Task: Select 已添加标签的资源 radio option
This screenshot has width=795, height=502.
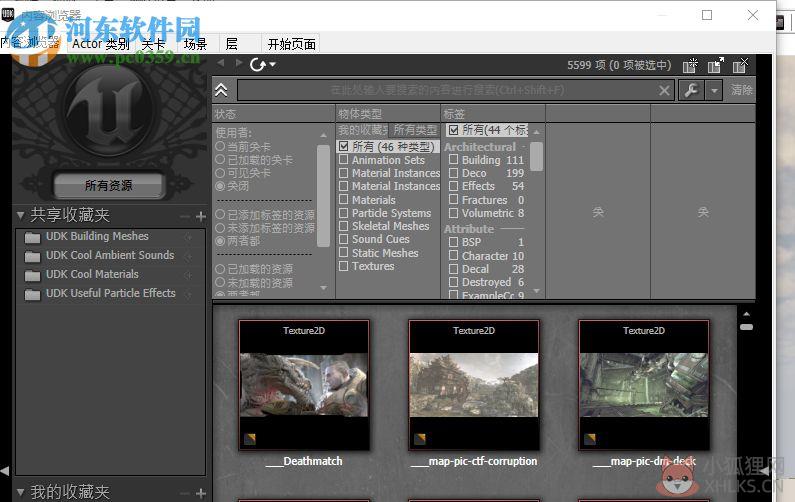Action: pyautogui.click(x=220, y=214)
